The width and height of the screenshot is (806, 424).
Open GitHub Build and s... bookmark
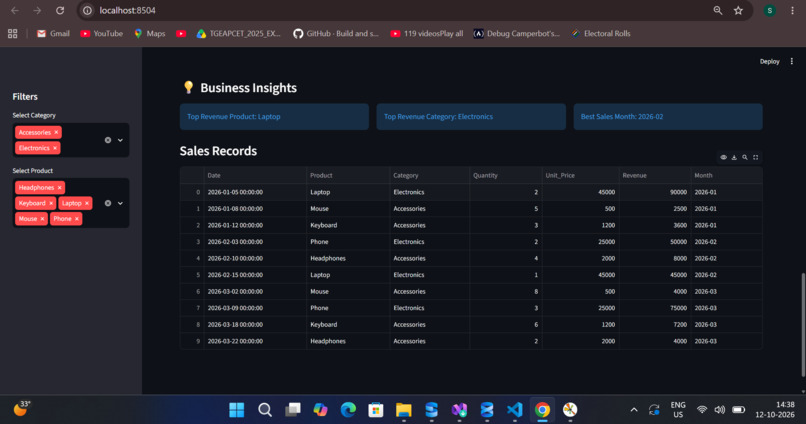tap(336, 33)
